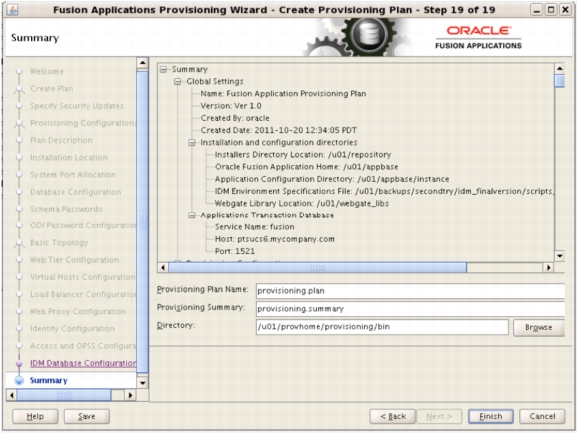
Task: Select Application Configuration Directory row
Action: 332,179
